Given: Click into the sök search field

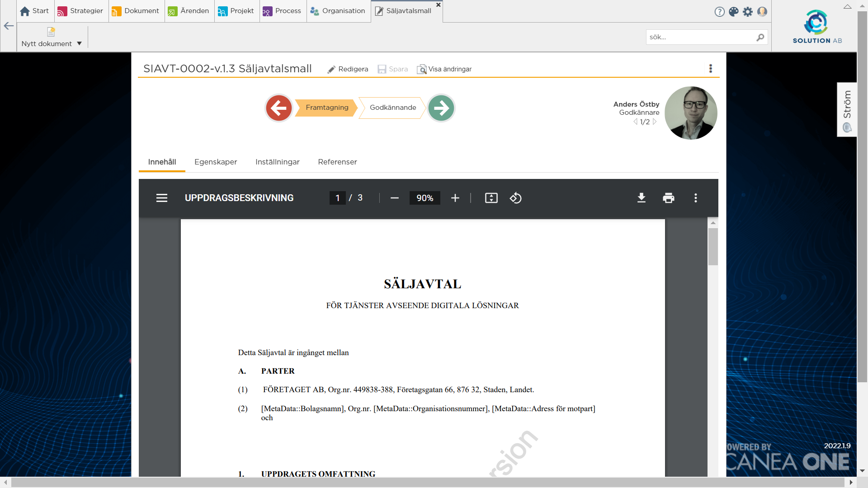Looking at the screenshot, I should [x=701, y=37].
